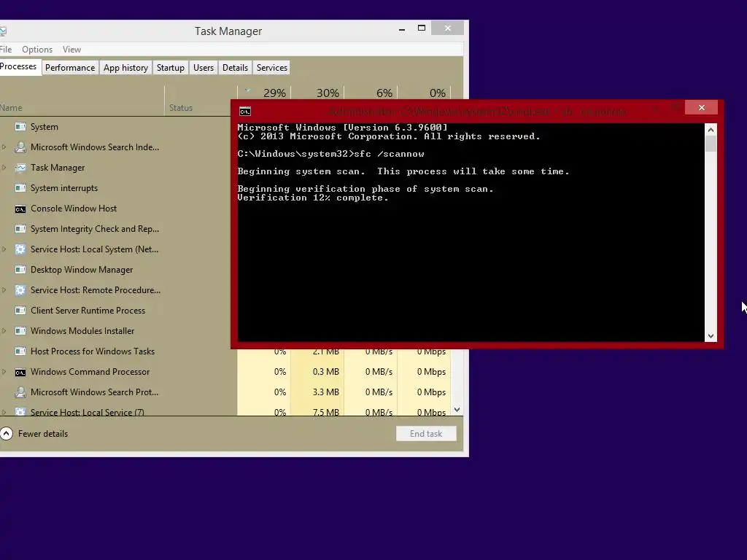
Task: Click the Fewer details chevron icon
Action: tap(6, 434)
